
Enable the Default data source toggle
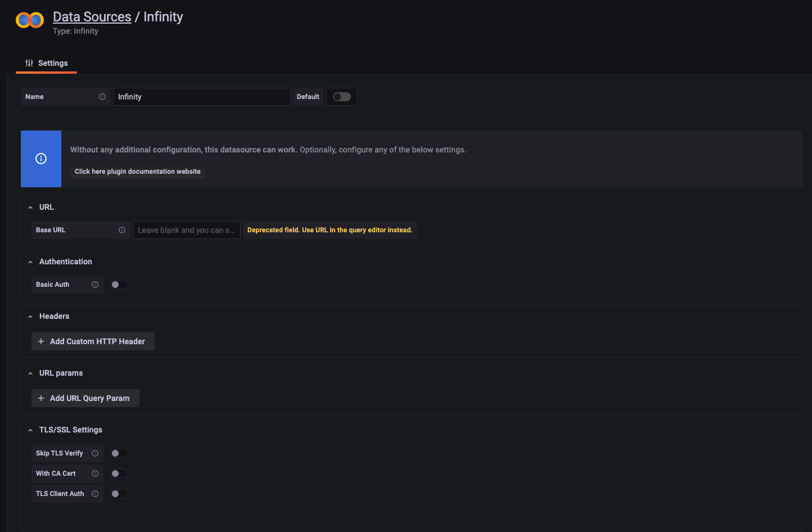[341, 96]
